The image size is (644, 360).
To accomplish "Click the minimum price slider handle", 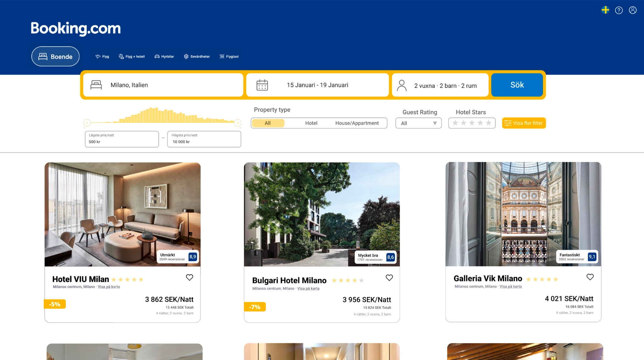I will (x=87, y=123).
